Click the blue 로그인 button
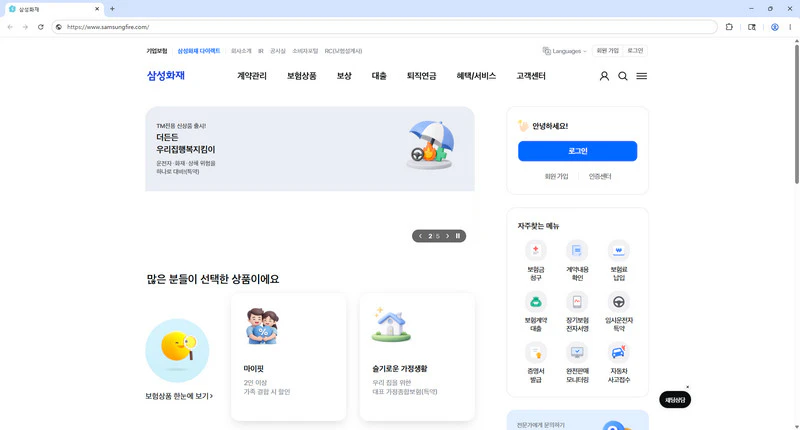Image resolution: width=800 pixels, height=430 pixels. pyautogui.click(x=578, y=151)
